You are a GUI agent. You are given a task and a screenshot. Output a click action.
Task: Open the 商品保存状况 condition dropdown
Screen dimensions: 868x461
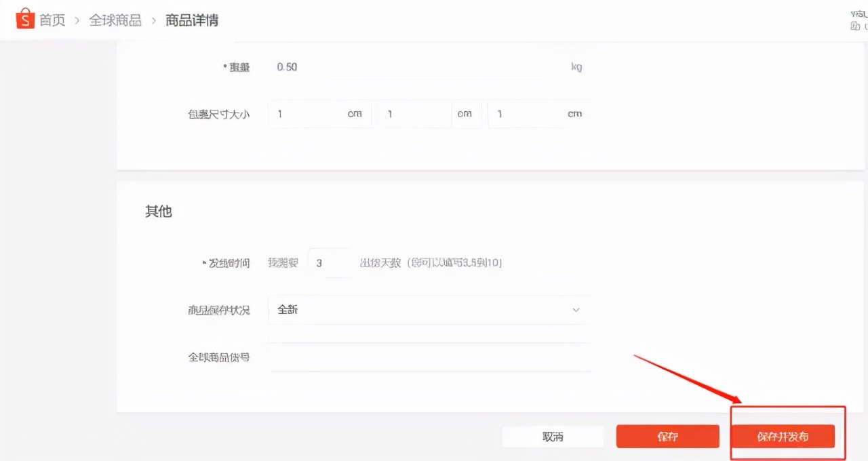[429, 310]
